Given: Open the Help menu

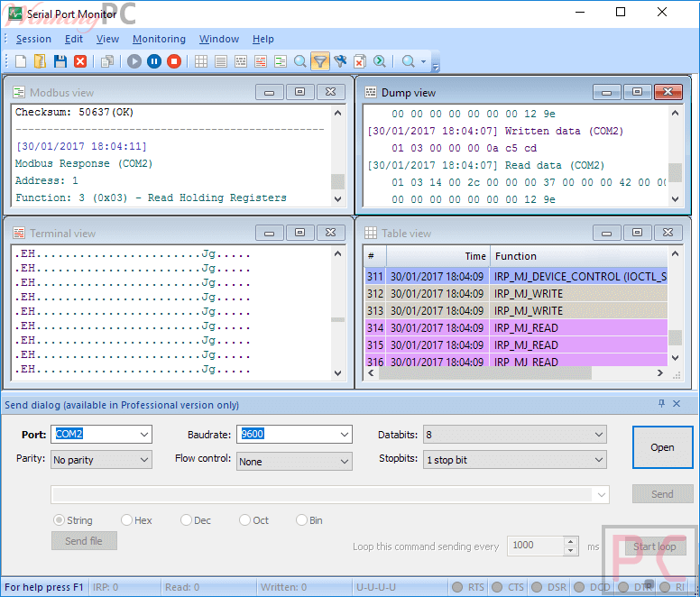Looking at the screenshot, I should 262,40.
